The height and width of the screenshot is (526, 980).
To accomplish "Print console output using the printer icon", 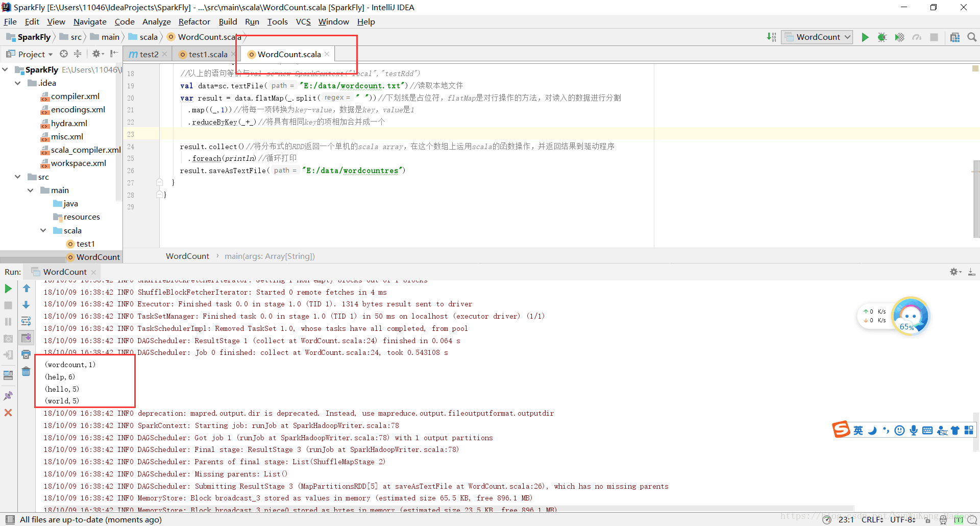I will pyautogui.click(x=27, y=354).
